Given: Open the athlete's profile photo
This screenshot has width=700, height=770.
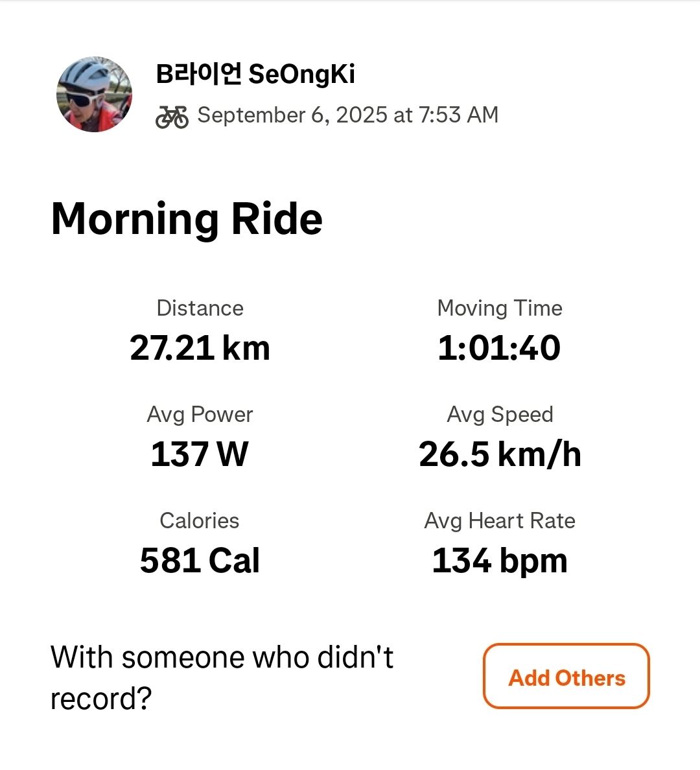Looking at the screenshot, I should click(95, 95).
